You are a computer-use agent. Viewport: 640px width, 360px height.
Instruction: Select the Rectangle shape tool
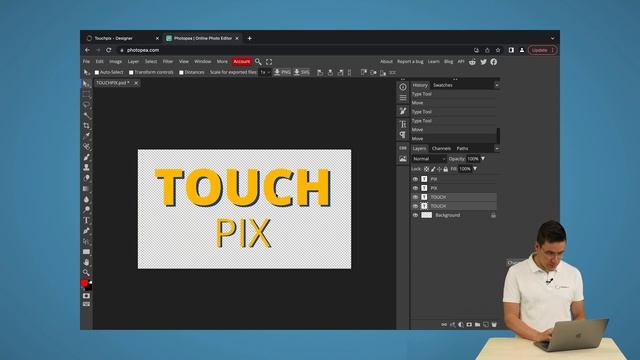pyautogui.click(x=86, y=252)
